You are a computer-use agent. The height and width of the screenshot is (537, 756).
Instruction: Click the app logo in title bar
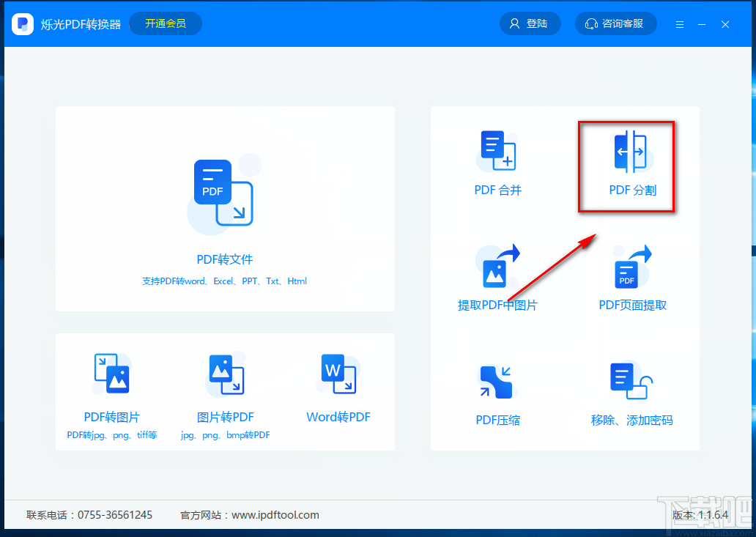[x=23, y=23]
